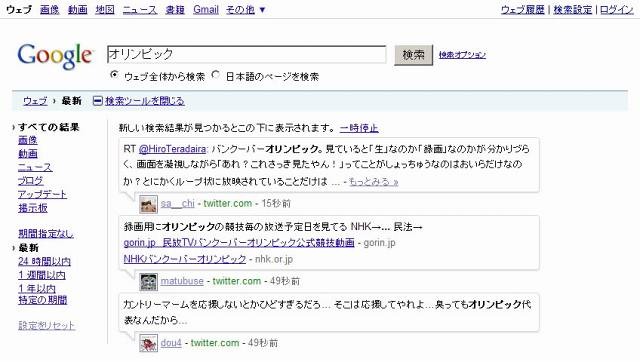The width and height of the screenshot is (640, 362).
Task: Click the 'ログイン' link
Action: tap(616, 10)
